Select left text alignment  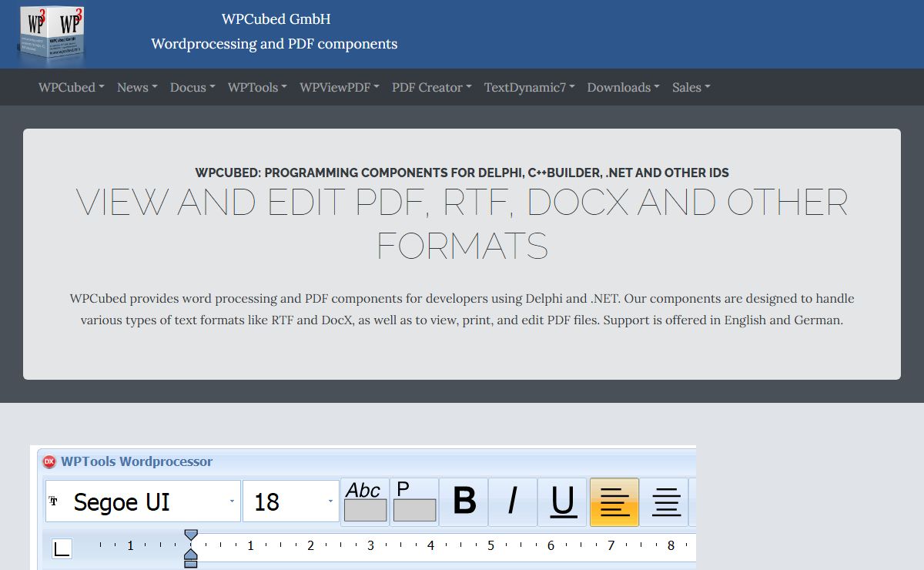[614, 502]
